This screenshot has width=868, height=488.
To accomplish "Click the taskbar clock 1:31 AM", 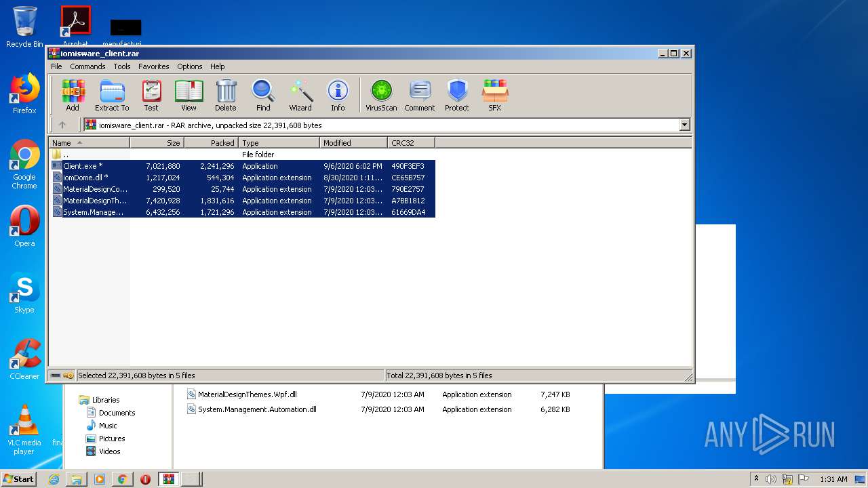I will (x=833, y=479).
